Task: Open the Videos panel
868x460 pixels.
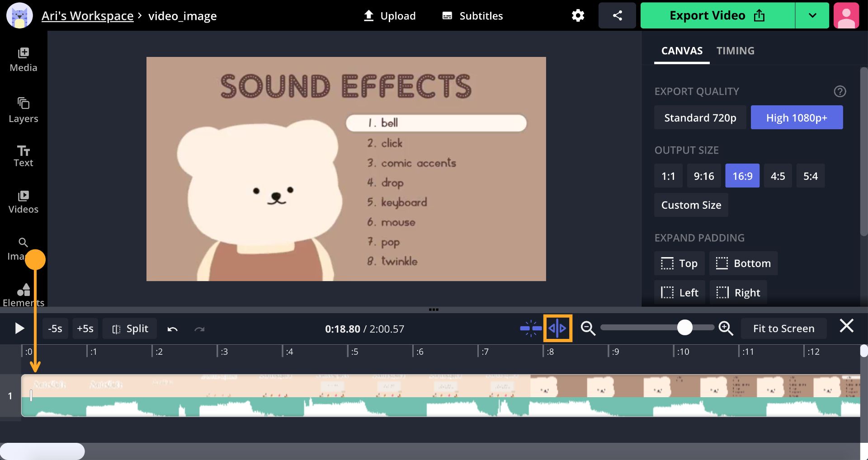Action: click(x=24, y=202)
